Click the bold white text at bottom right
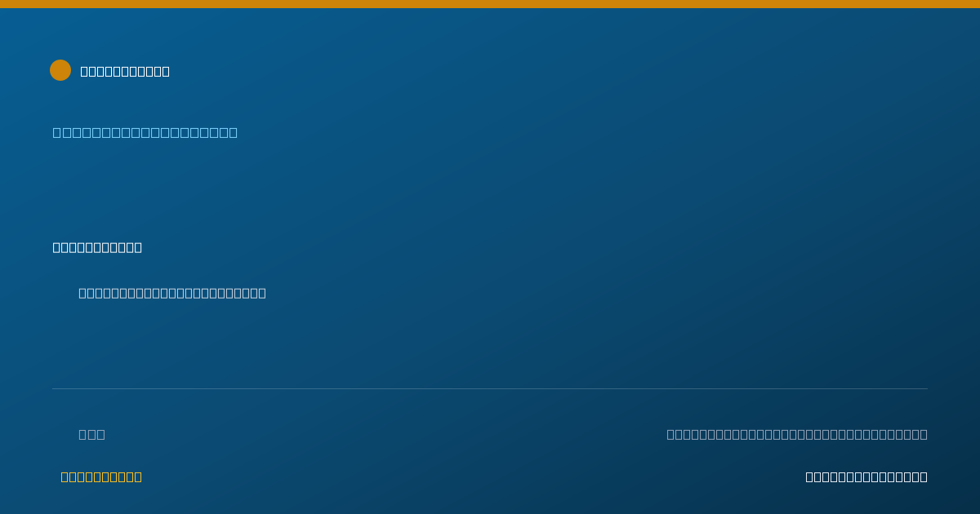980x514 pixels. point(866,476)
